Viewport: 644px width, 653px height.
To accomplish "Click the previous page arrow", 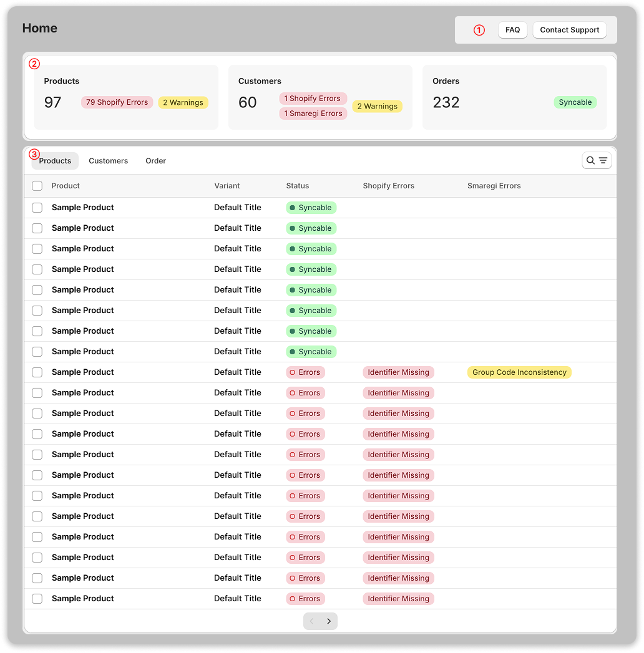I will pyautogui.click(x=312, y=621).
